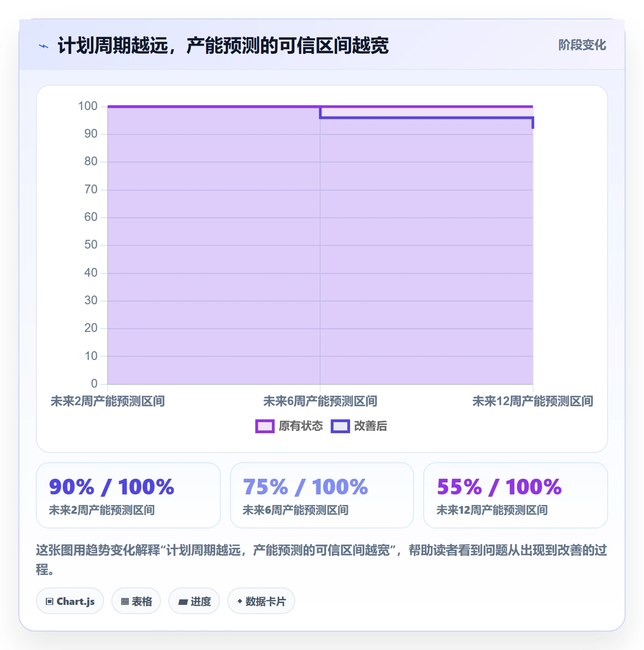644x650 pixels.
Task: Select the 数据卡片 tag chip
Action: [x=261, y=601]
